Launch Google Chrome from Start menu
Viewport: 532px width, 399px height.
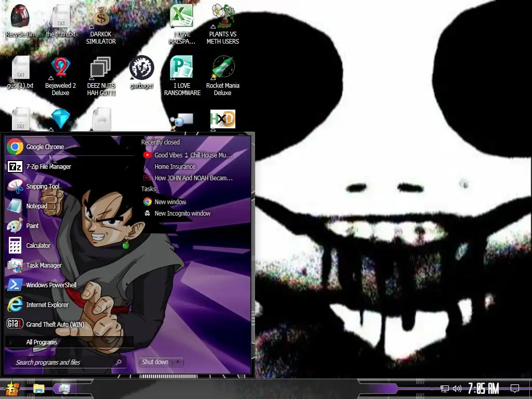point(69,147)
